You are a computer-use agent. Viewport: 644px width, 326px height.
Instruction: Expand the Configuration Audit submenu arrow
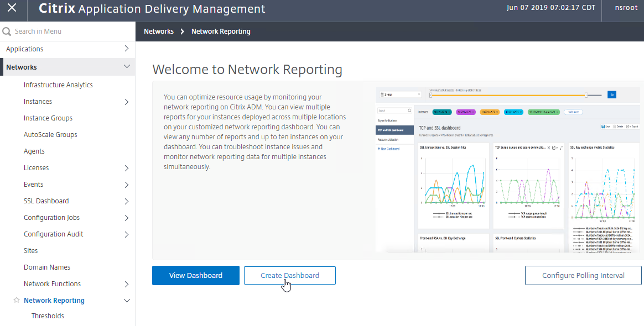pyautogui.click(x=127, y=235)
